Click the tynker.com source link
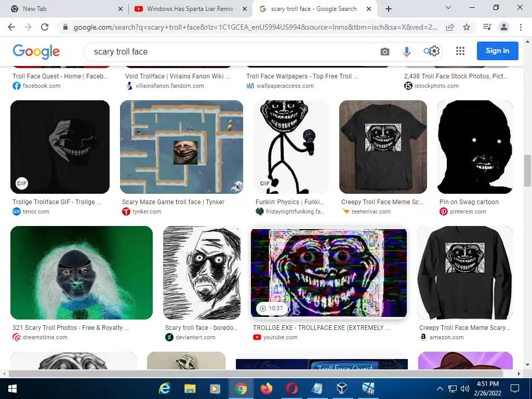532x399 pixels. (147, 212)
